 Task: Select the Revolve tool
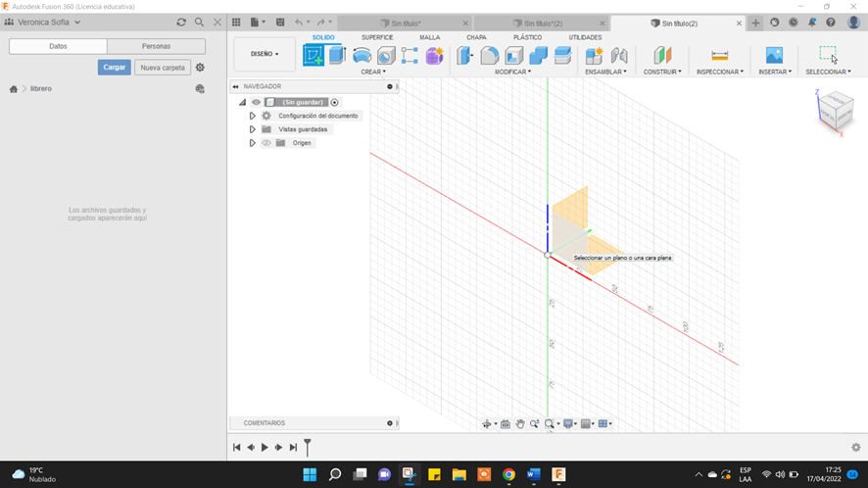pyautogui.click(x=362, y=56)
